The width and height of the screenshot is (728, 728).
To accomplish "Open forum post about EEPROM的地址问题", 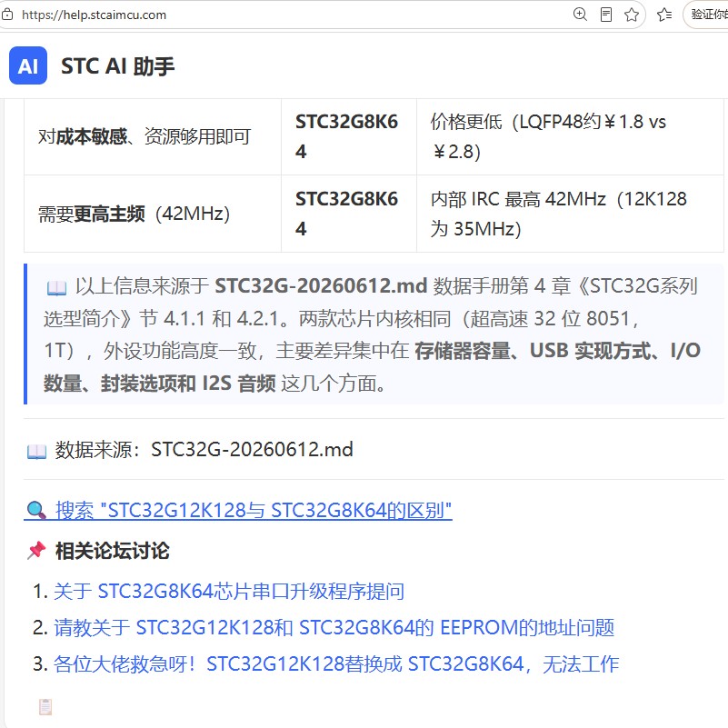I will tap(334, 628).
